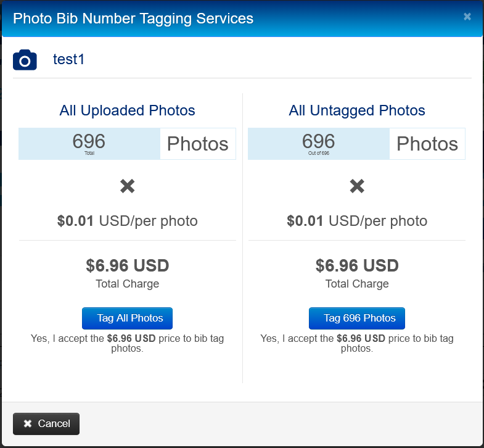Screen dimensions: 484x448
Task: Select the test1 album name
Action: coord(68,60)
